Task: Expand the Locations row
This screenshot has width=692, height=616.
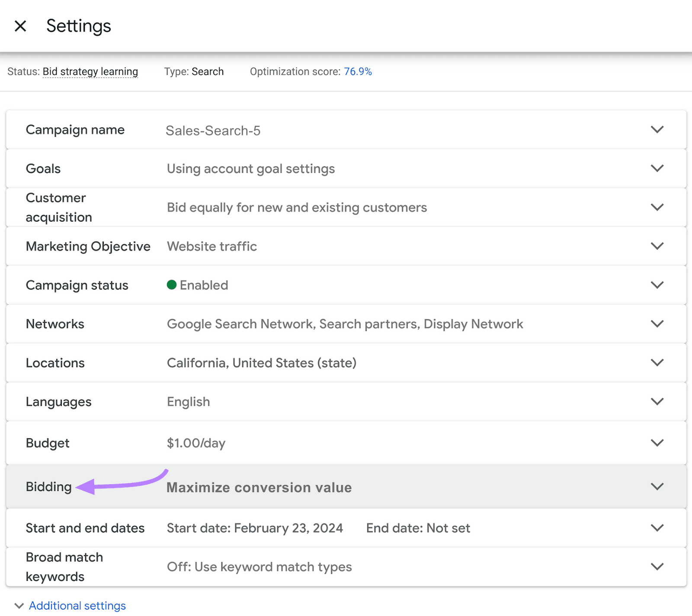Action: pyautogui.click(x=657, y=363)
